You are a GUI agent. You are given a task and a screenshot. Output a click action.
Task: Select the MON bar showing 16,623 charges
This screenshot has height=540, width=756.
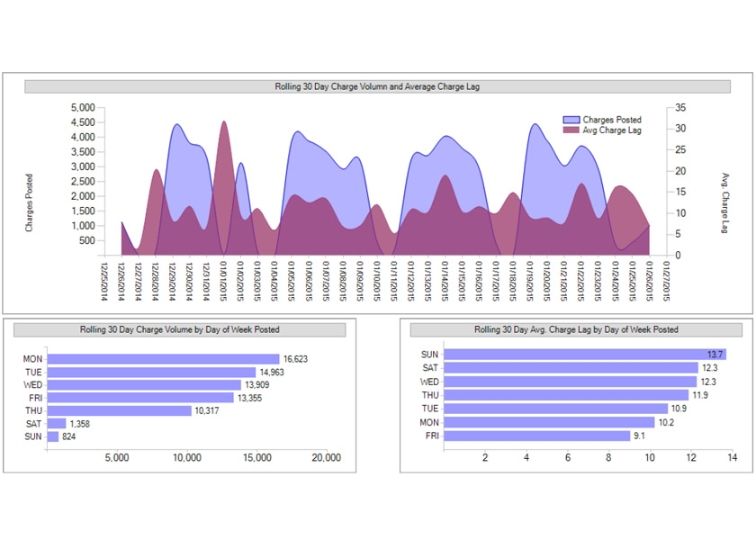coord(163,359)
